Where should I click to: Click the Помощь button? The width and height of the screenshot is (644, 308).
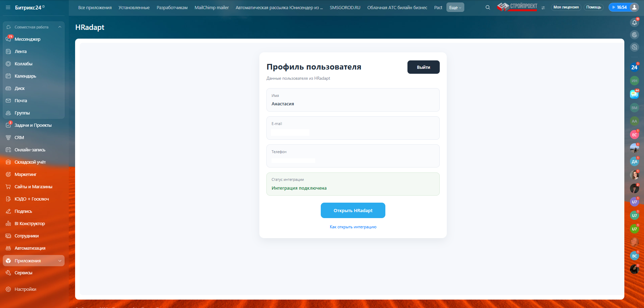pos(593,7)
